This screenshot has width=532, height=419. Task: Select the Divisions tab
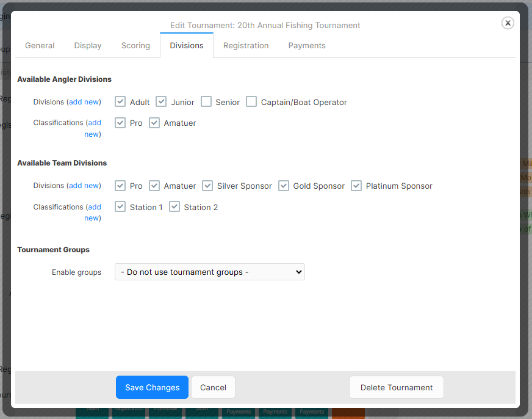187,45
